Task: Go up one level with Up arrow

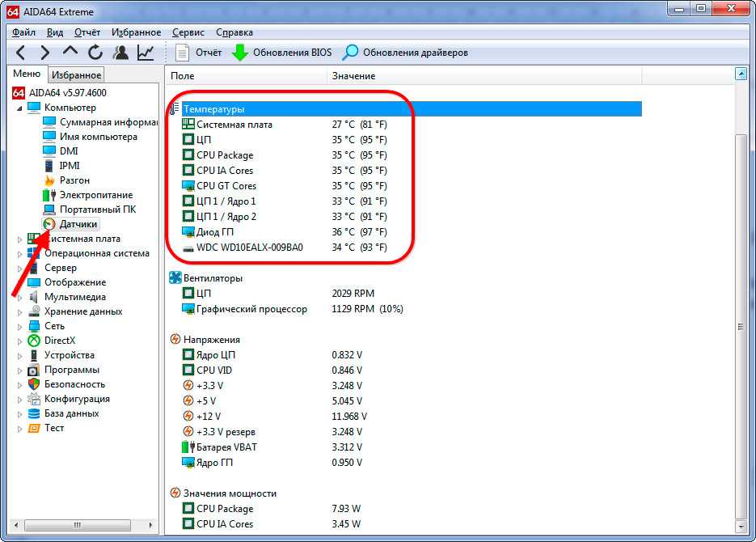Action: (x=70, y=53)
